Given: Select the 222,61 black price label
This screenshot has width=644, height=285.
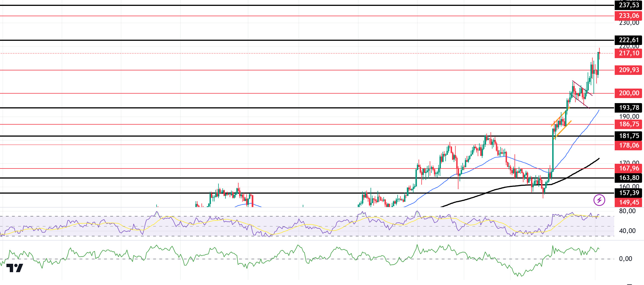Looking at the screenshot, I should click(x=628, y=40).
